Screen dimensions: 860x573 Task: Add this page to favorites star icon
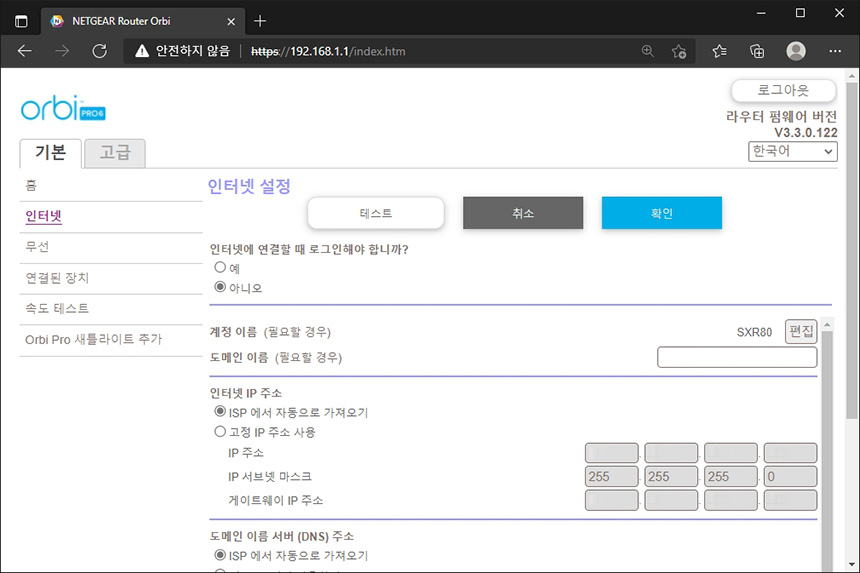tap(679, 51)
